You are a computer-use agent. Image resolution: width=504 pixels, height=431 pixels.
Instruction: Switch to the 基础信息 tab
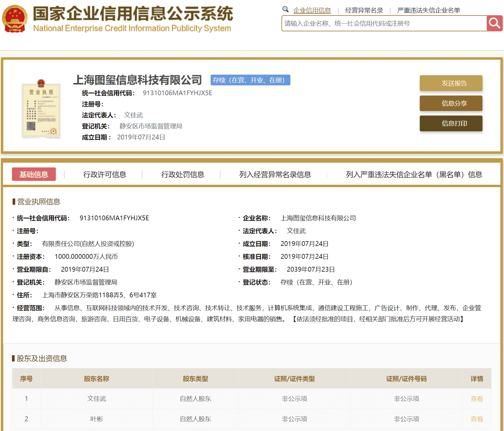34,174
